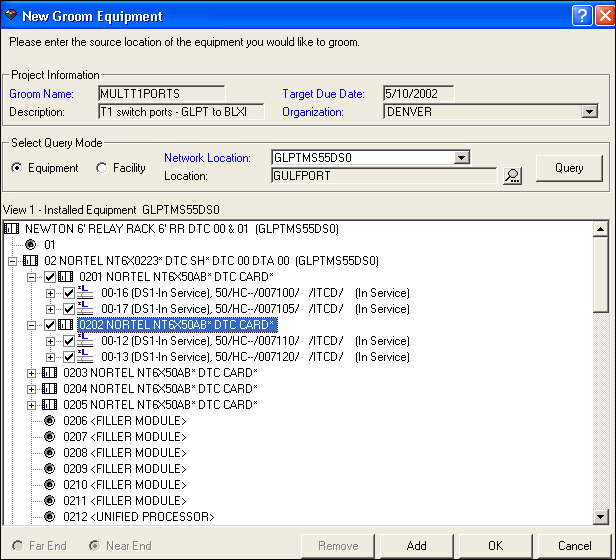This screenshot has width=616, height=560.
Task: Click the 0210 filler module icon
Action: [x=50, y=485]
